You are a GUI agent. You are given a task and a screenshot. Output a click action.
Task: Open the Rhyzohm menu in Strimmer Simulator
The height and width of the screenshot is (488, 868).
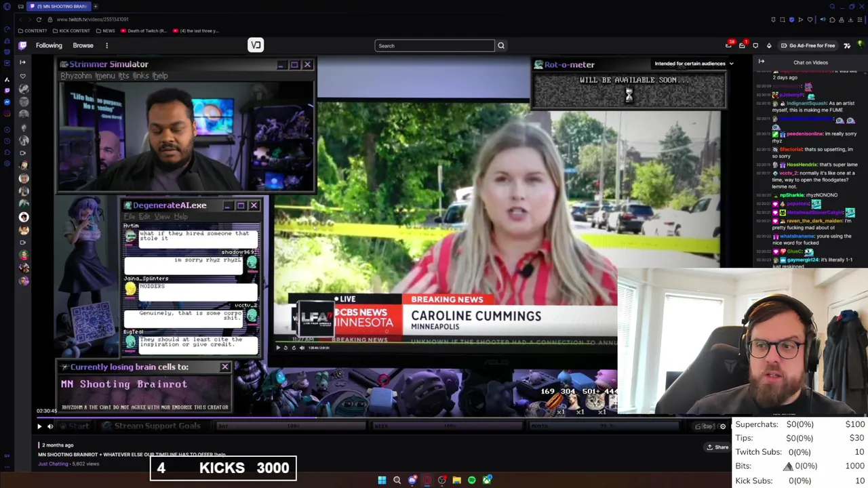(x=75, y=76)
